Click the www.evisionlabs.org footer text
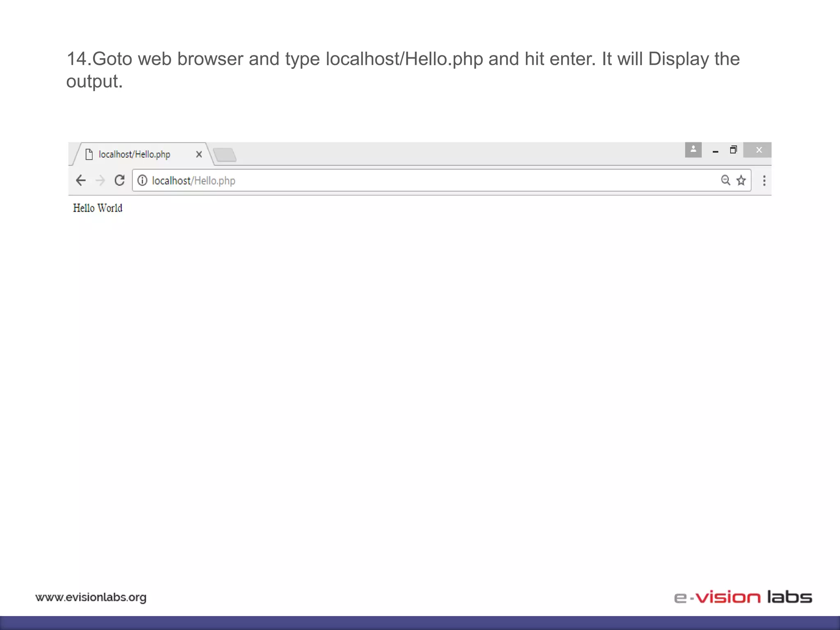Image resolution: width=840 pixels, height=630 pixels. point(91,597)
